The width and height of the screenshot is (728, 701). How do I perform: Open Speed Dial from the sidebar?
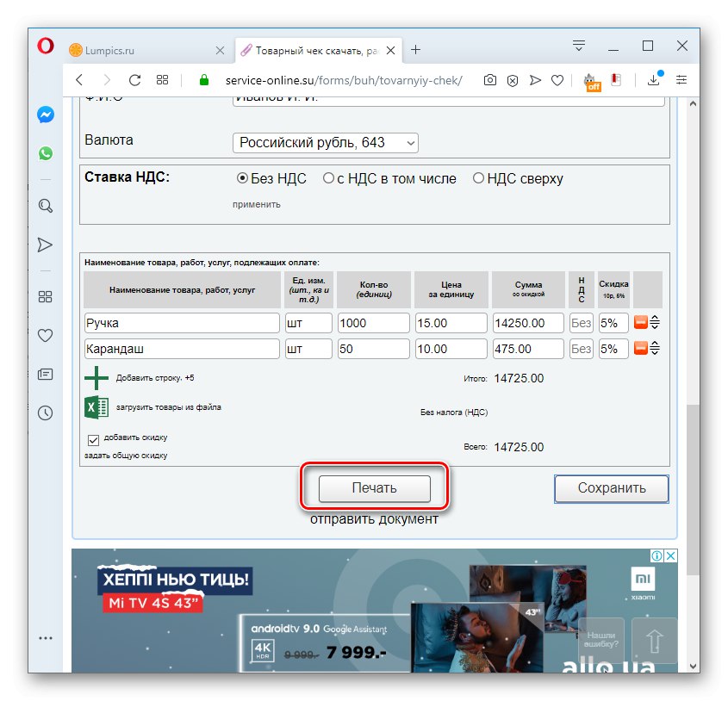pyautogui.click(x=45, y=296)
